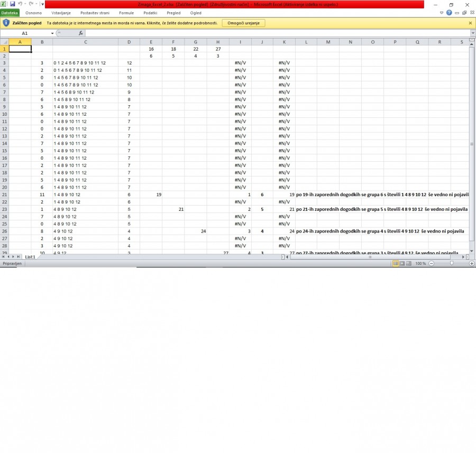Click the zoom in plus icon
The height and width of the screenshot is (453, 476).
(x=471, y=263)
